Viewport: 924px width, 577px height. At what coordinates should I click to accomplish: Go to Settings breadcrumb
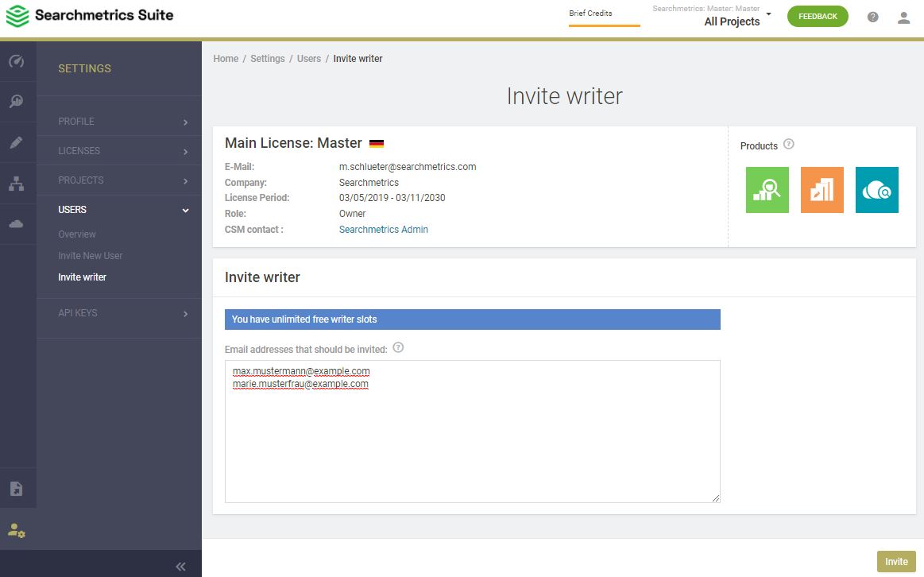point(268,58)
